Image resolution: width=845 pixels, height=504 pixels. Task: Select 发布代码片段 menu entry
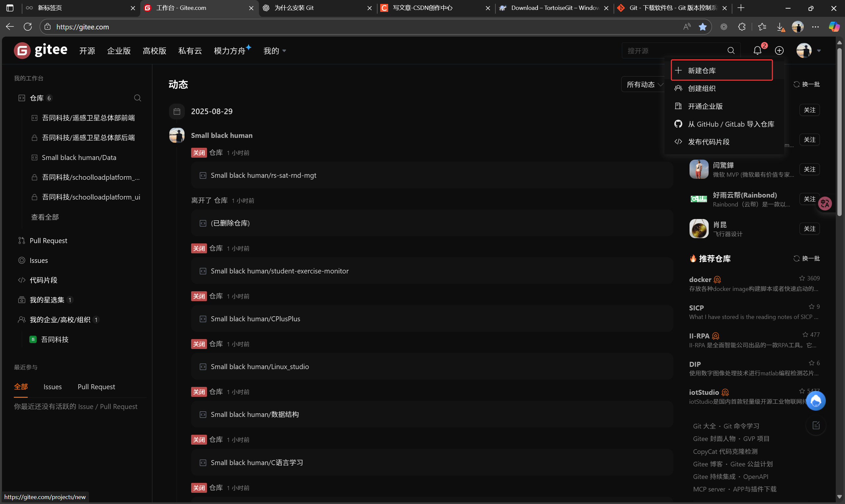click(x=724, y=142)
